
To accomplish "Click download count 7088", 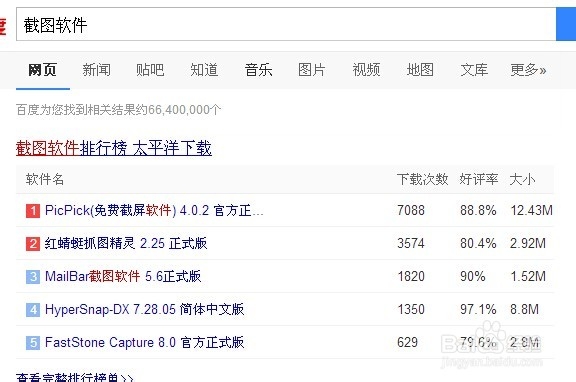I will [x=411, y=210].
